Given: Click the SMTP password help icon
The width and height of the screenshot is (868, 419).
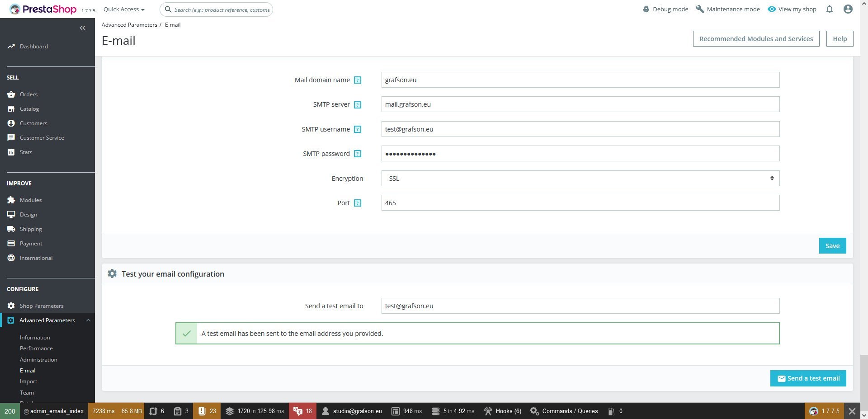Looking at the screenshot, I should [358, 154].
